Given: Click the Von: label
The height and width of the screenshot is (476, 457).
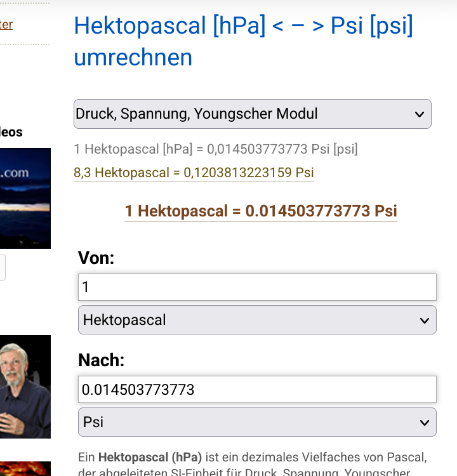Looking at the screenshot, I should [x=96, y=258].
